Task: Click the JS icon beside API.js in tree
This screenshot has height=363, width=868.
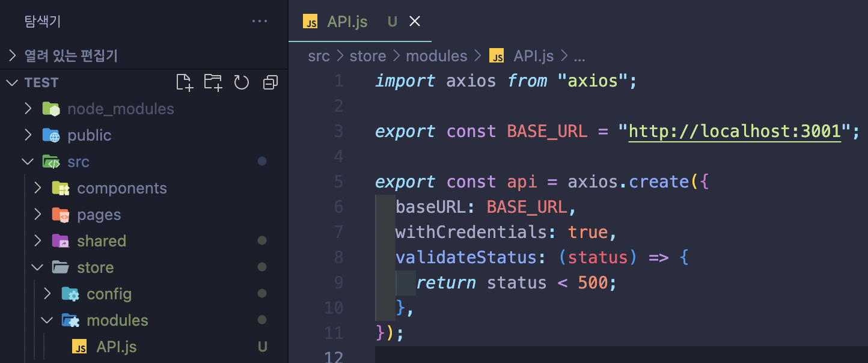Action: click(79, 347)
